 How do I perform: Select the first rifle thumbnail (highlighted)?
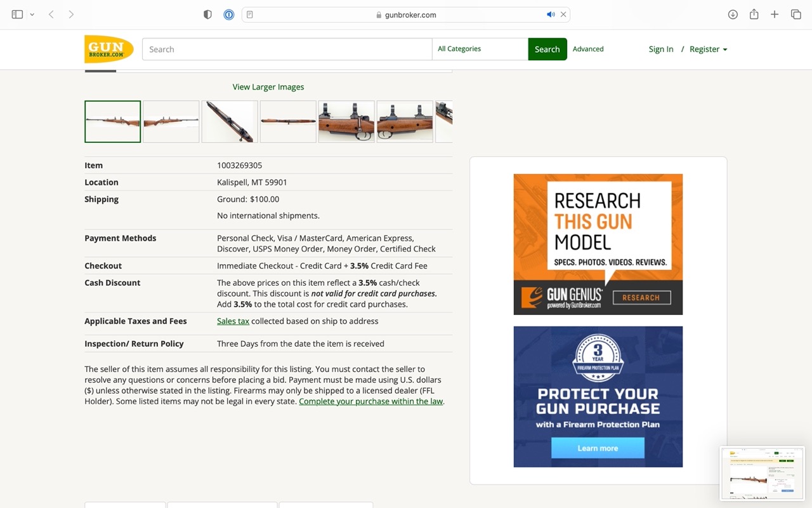pyautogui.click(x=113, y=121)
